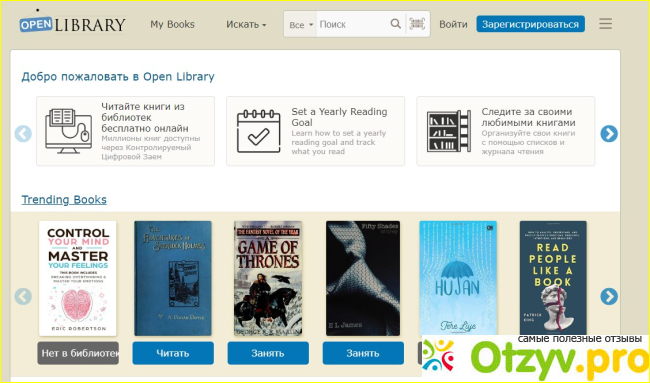Viewport: 650px width, 383px height.
Task: Click the Open Library logo
Action: [x=73, y=22]
